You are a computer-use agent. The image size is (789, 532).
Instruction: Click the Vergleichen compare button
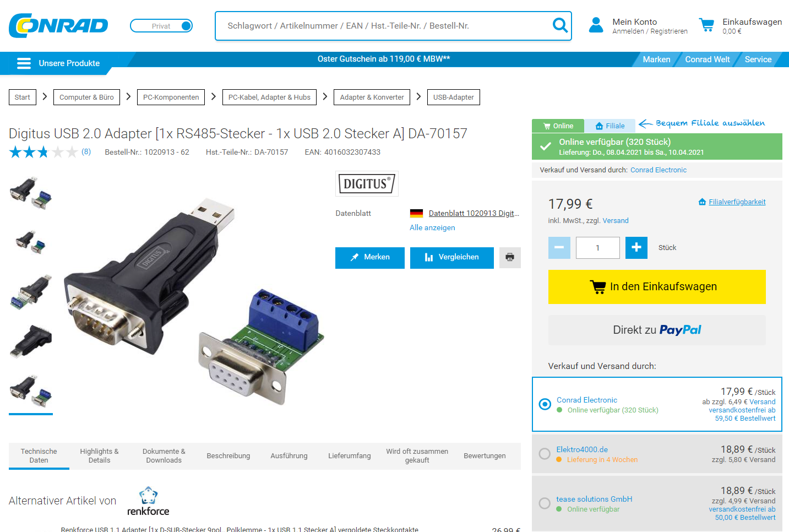pyautogui.click(x=452, y=258)
